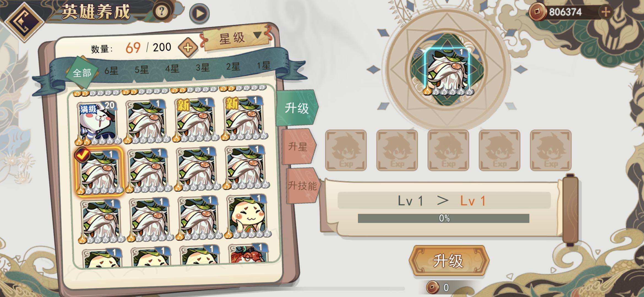Click the orange 升级 button
The image size is (644, 297).
click(449, 261)
